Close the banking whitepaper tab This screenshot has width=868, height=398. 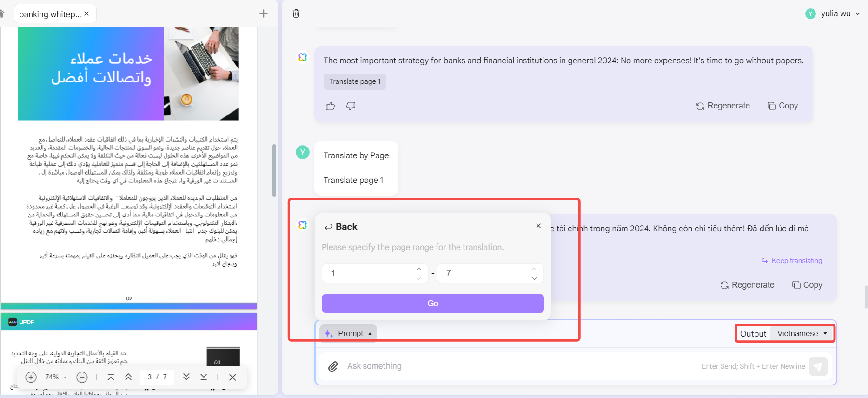tap(86, 13)
